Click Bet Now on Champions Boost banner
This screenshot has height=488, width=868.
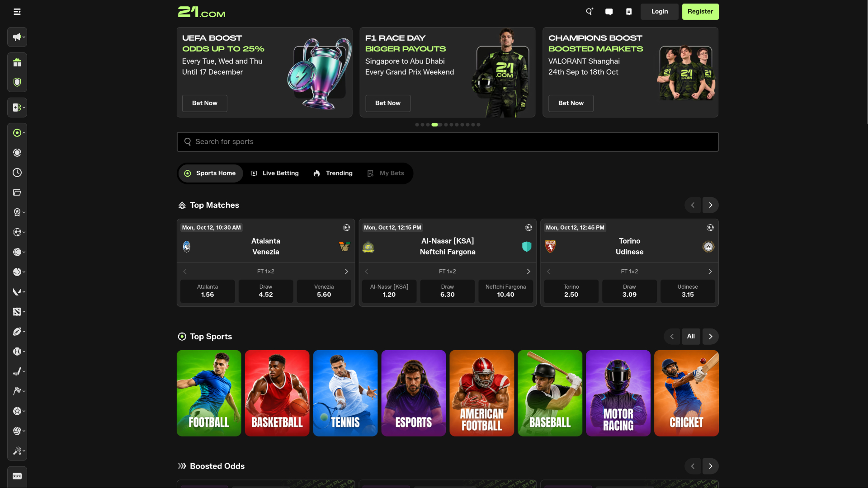tap(571, 103)
